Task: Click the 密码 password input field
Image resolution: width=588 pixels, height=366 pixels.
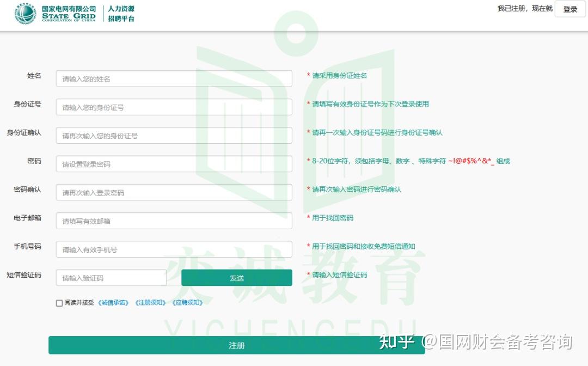Action: click(x=174, y=164)
